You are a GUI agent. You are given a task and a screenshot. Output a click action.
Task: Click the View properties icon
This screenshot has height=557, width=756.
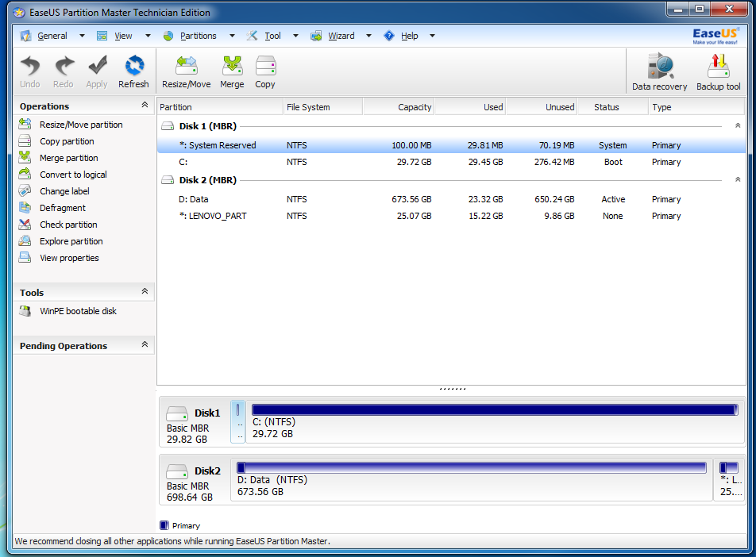pos(25,257)
